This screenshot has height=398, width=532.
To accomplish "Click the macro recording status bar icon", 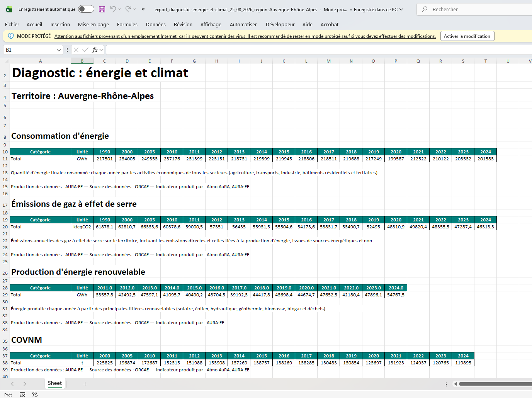I will [x=22, y=395].
